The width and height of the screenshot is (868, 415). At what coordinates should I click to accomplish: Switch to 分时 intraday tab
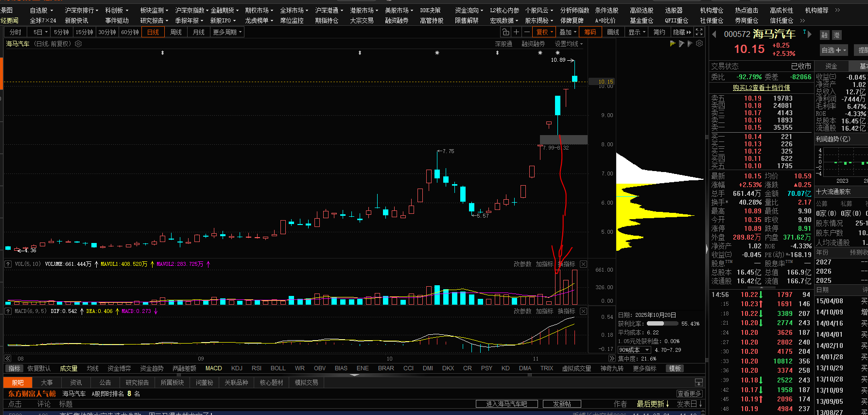(16, 32)
